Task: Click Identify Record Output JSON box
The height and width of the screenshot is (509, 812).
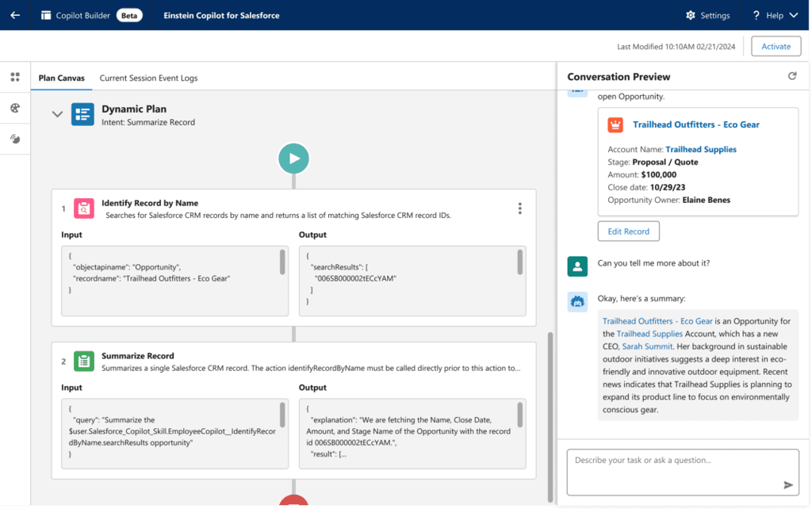Action: pos(412,281)
